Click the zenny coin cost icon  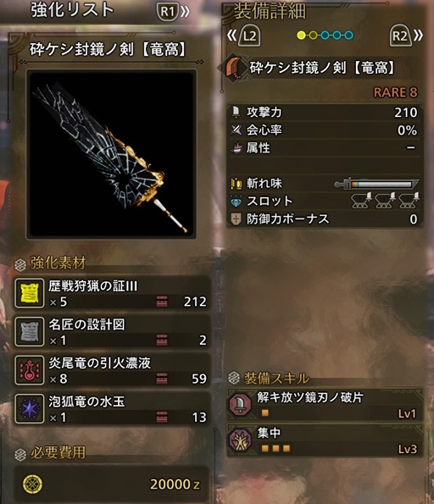(33, 484)
